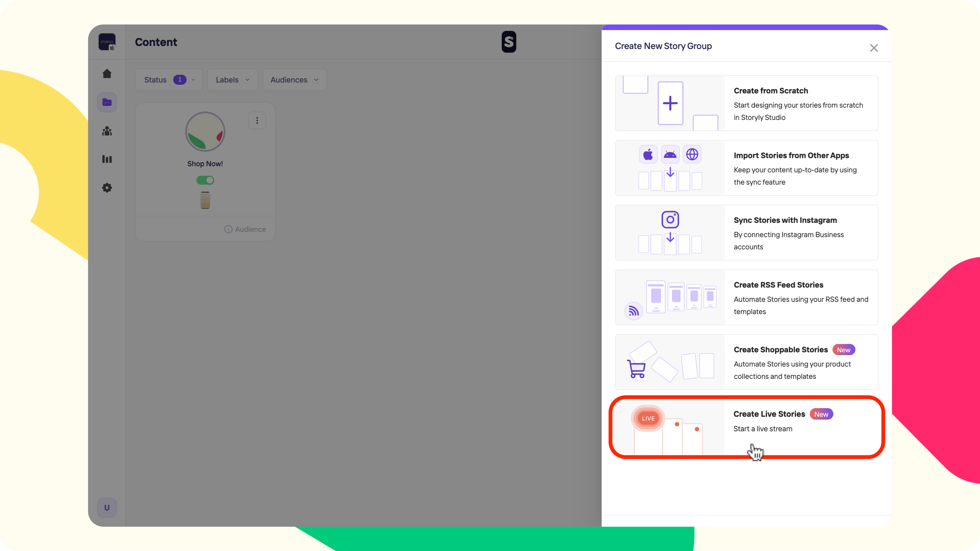Toggle the Shop Now story group switch
This screenshot has width=980, height=551.
click(205, 180)
